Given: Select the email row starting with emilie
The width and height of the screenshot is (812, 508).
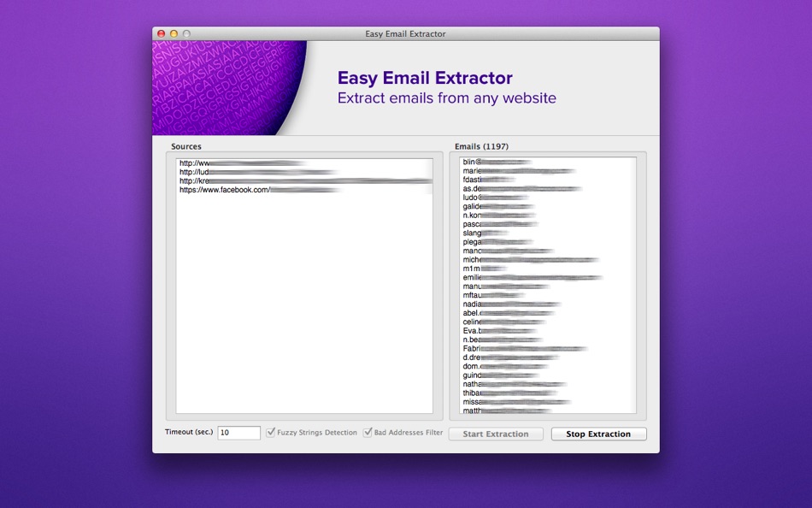Looking at the screenshot, I should coord(548,277).
